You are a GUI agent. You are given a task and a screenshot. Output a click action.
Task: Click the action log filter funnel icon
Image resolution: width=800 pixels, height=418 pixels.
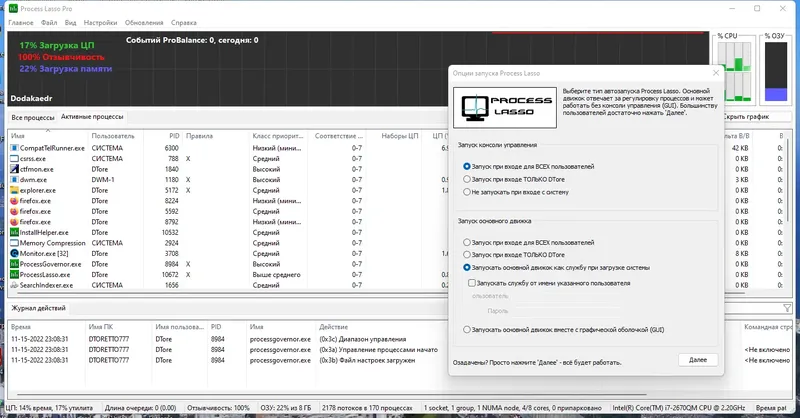(x=787, y=308)
